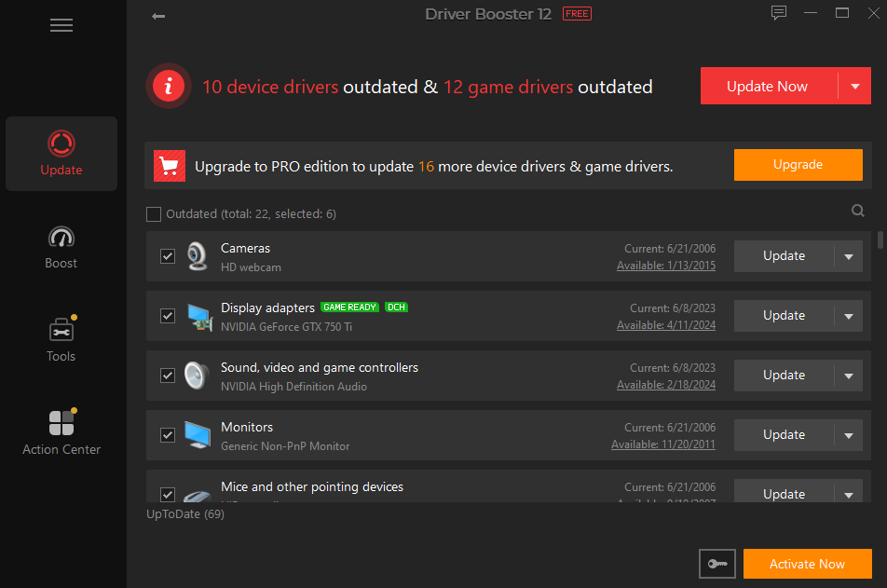
Task: Click the search magnifier icon
Action: (x=858, y=212)
